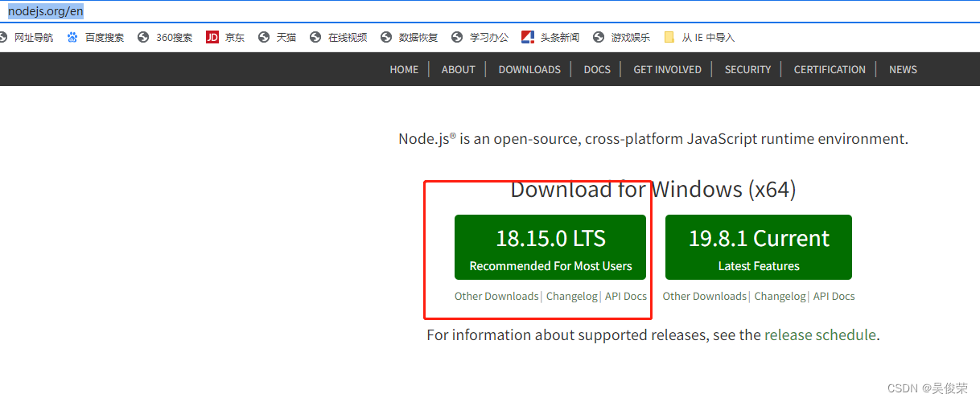Open Other Downloads under 19.8.1 Current
The width and height of the screenshot is (980, 402).
(705, 296)
